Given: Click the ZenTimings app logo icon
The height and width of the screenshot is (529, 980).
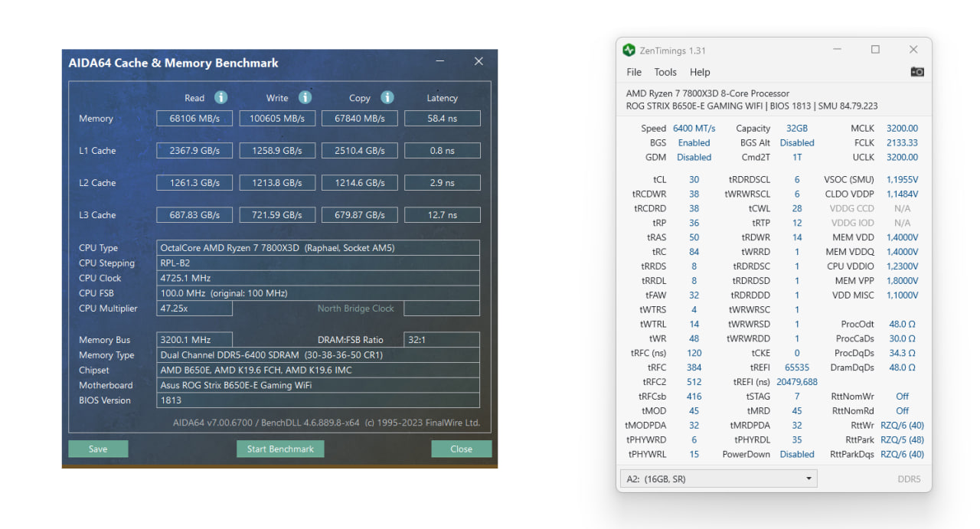Looking at the screenshot, I should [x=629, y=51].
